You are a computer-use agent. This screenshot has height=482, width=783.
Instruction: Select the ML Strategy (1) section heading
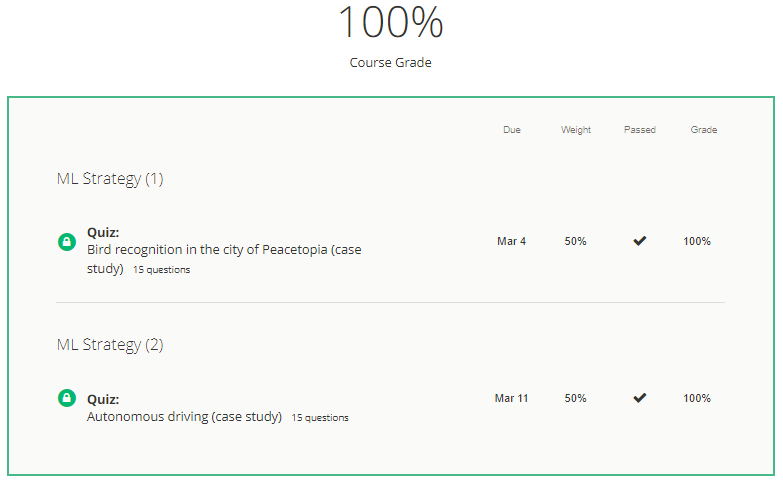pos(110,179)
